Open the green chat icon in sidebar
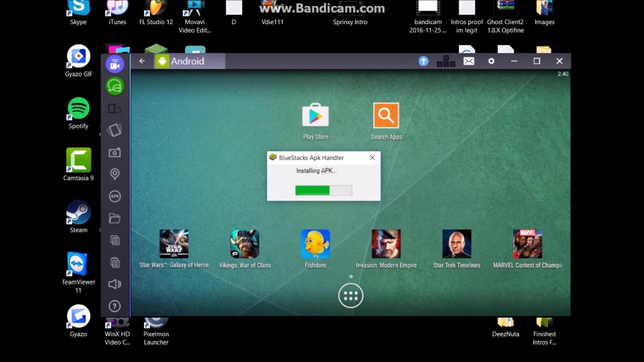 point(115,86)
